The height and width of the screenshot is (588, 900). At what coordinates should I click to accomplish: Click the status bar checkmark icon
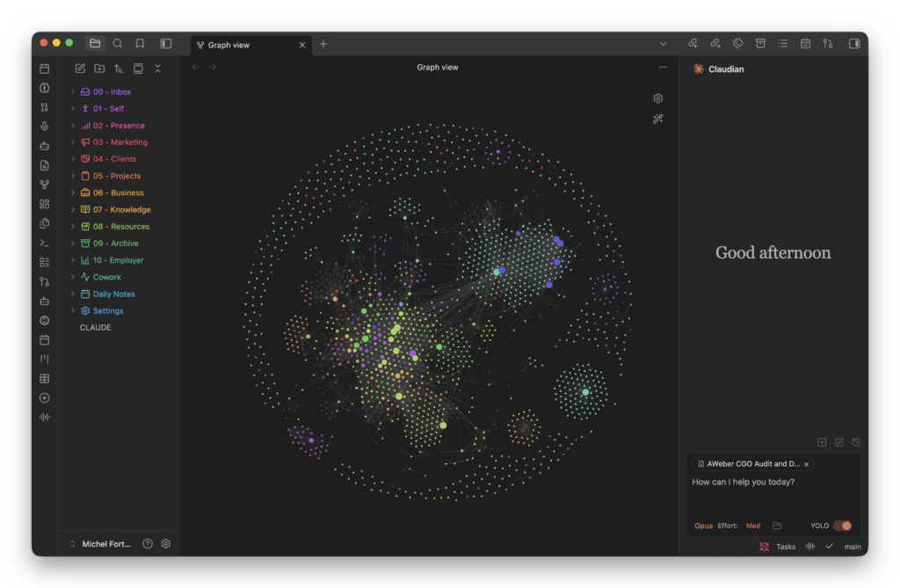coord(830,547)
